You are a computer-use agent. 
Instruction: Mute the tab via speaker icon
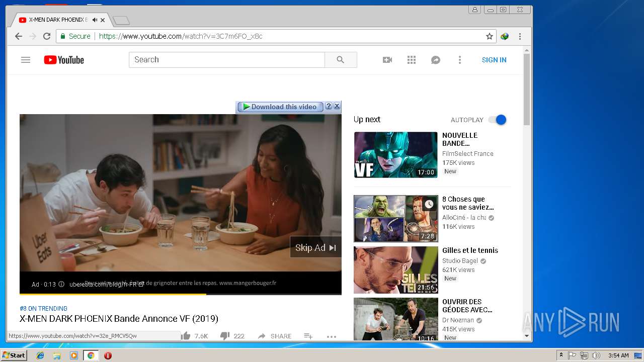point(95,20)
